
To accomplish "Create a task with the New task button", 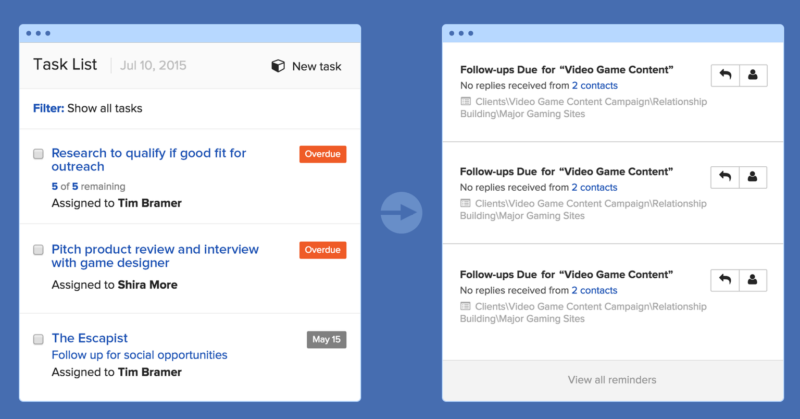I will click(306, 66).
